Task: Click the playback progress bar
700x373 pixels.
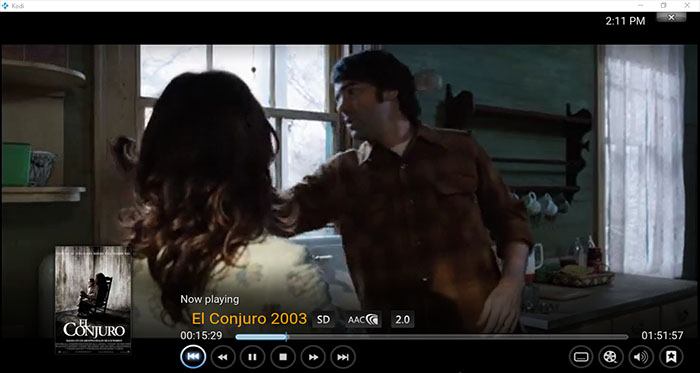Action: click(x=432, y=337)
